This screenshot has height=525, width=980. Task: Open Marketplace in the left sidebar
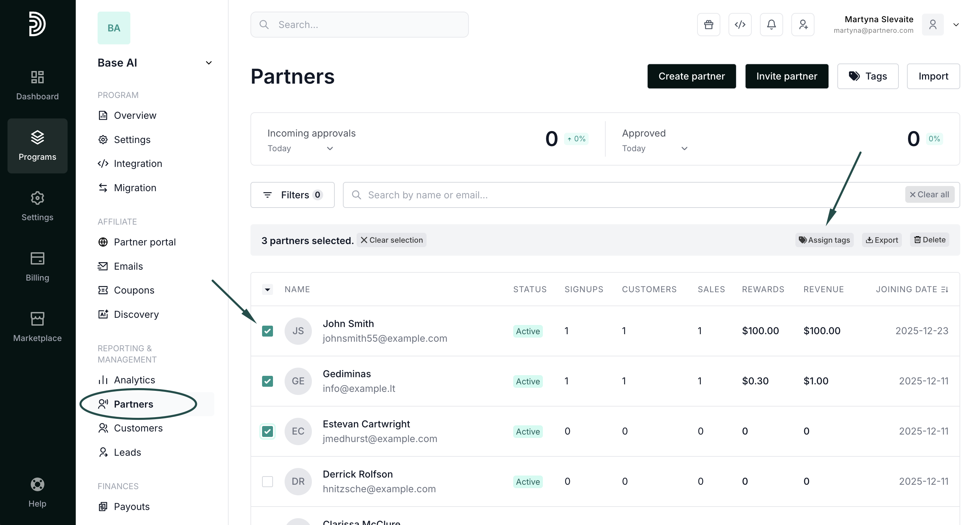tap(37, 327)
